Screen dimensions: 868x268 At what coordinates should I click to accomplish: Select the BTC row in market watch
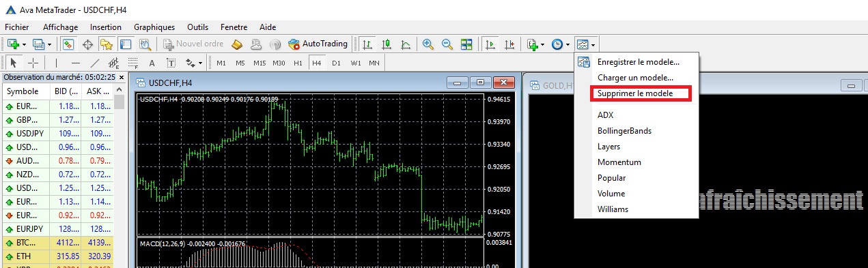click(57, 243)
